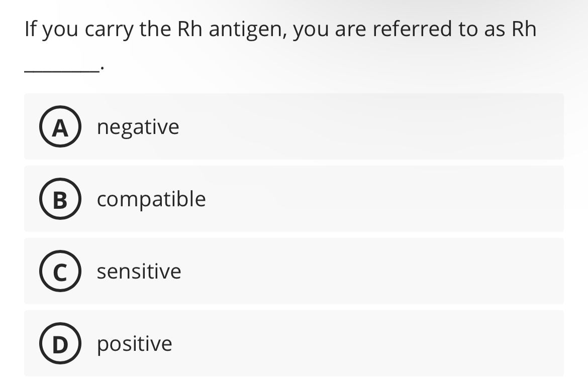Image resolution: width=588 pixels, height=386 pixels.
Task: Select answer option B compatible
Action: pos(294,199)
